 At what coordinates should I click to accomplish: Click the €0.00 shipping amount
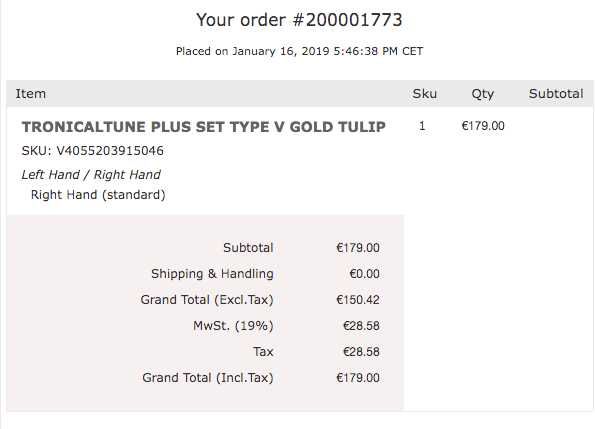(364, 274)
